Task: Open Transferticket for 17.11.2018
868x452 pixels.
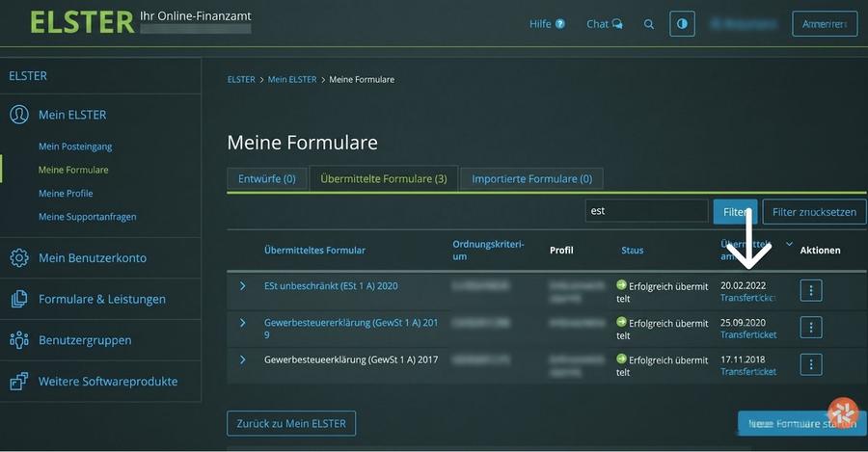Action: point(748,372)
